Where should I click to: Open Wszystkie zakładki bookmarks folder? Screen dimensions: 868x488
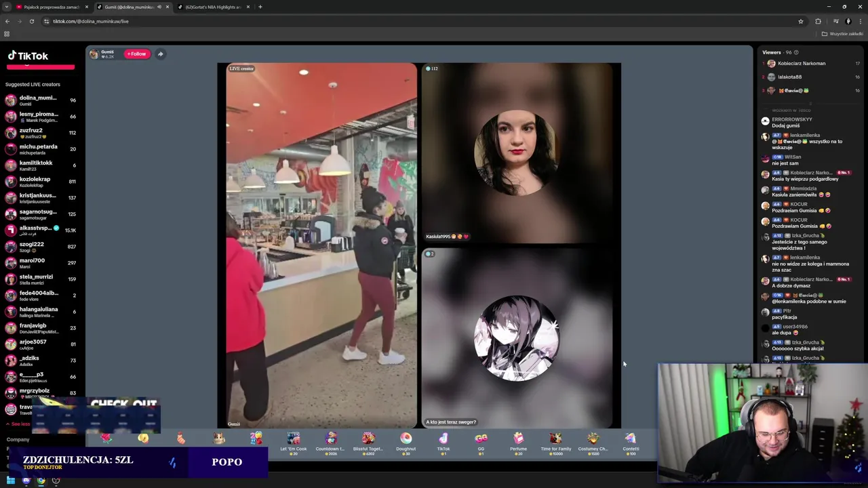[843, 34]
